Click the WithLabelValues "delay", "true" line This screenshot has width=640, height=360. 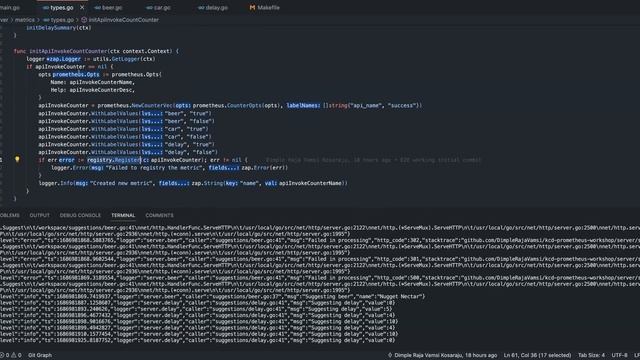pyautogui.click(x=127, y=144)
